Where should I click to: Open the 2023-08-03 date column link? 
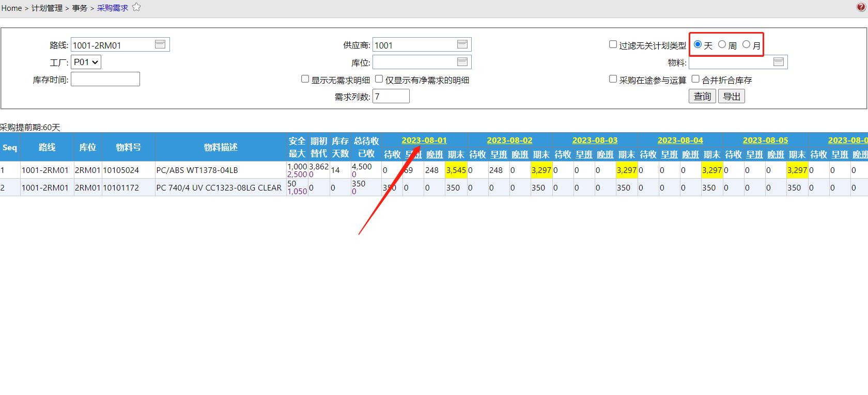[595, 140]
